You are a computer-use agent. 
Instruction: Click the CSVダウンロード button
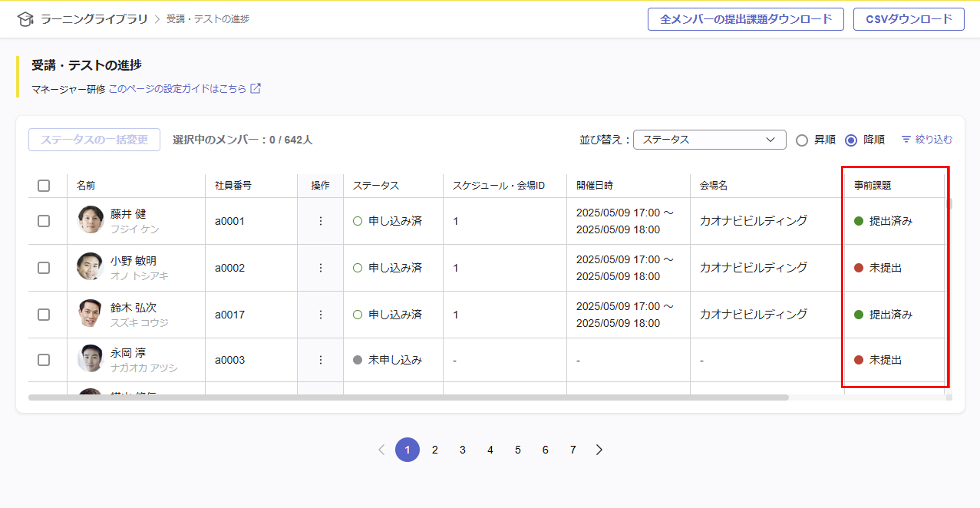(909, 19)
